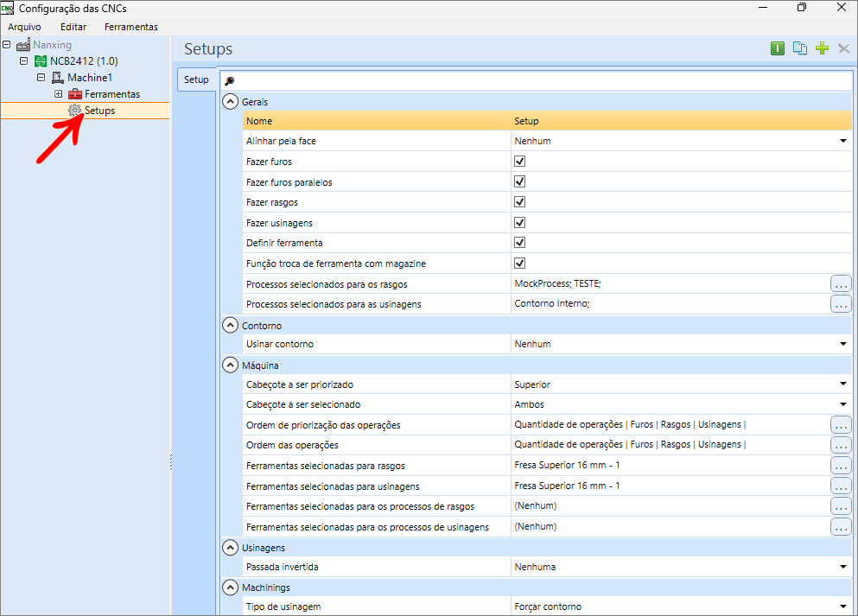Click the Nanxing factory icon
858x616 pixels.
coord(23,45)
